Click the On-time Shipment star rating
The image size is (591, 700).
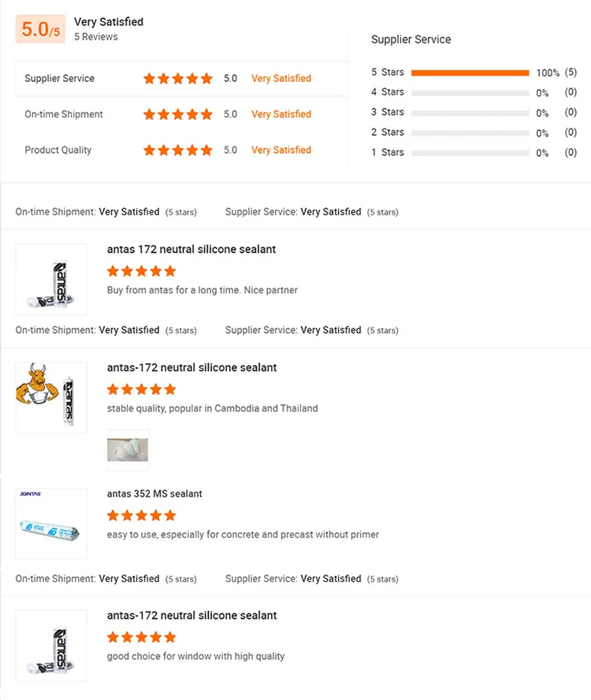(x=178, y=114)
